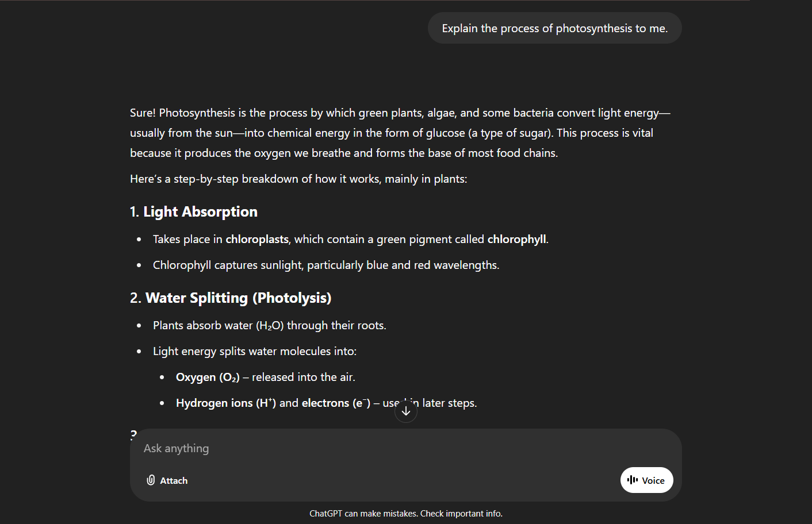Screen dimensions: 812x524
Task: Click the scroll-to-bottom arrow icon
Action: [x=406, y=411]
